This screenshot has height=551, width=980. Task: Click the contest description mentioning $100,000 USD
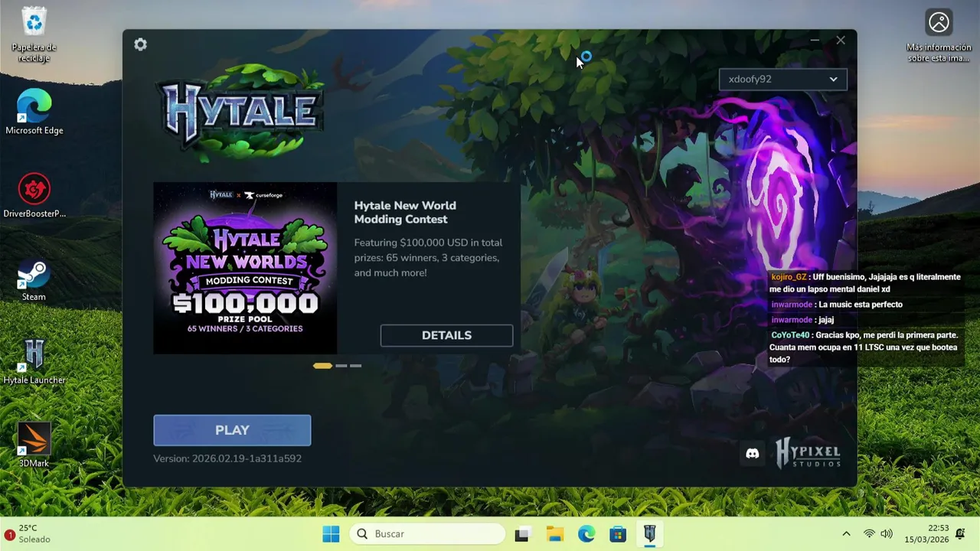pos(429,258)
